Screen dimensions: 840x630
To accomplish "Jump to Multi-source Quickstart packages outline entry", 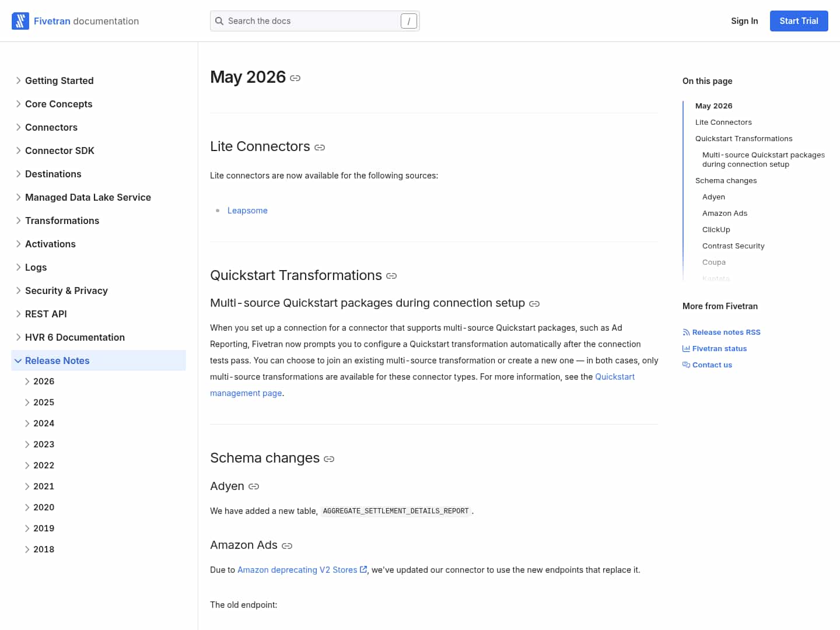I will click(764, 159).
